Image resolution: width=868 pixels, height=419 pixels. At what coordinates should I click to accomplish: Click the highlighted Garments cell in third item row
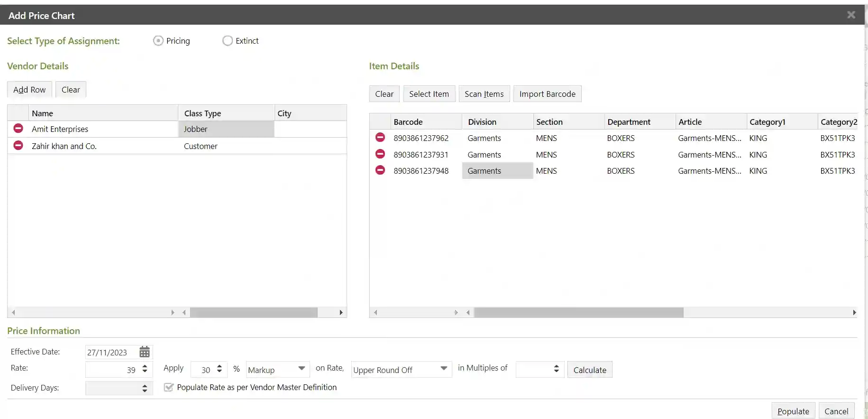[498, 171]
